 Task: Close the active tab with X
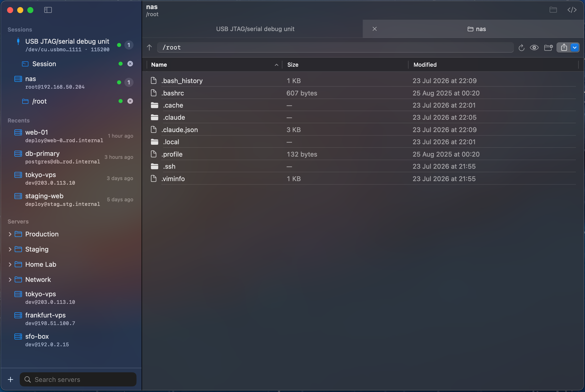(x=375, y=29)
